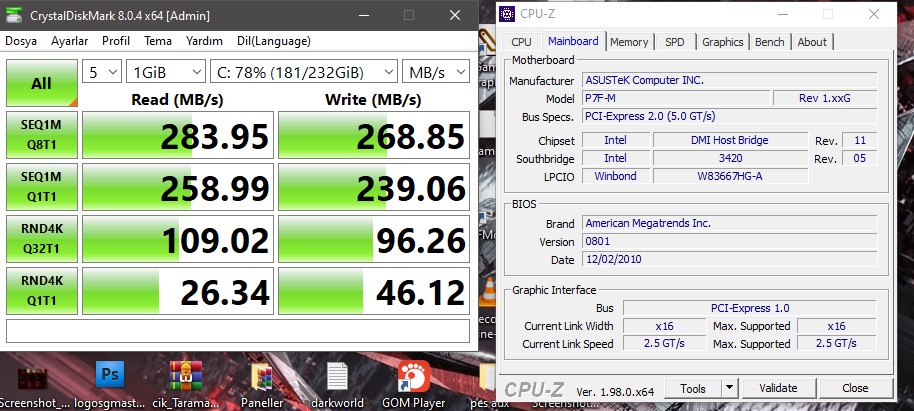Click the RND4K Q32T1 read result 109.02
914x411 pixels.
(178, 239)
